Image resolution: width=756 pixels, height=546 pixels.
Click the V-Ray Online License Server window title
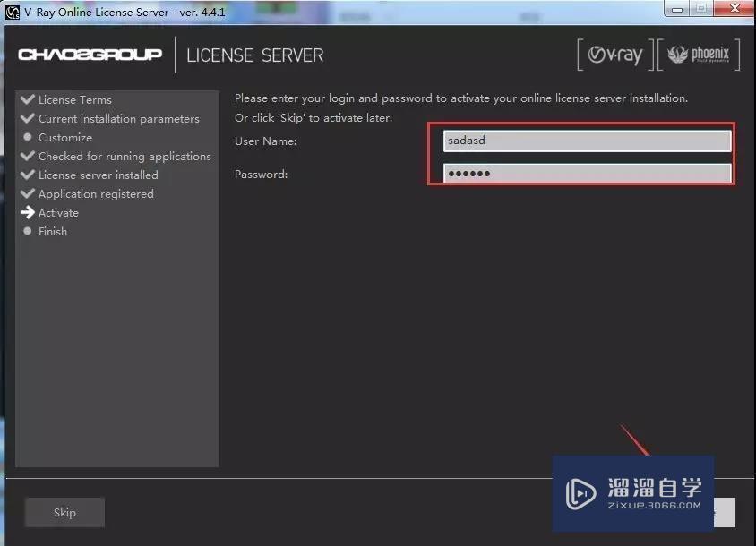click(125, 12)
